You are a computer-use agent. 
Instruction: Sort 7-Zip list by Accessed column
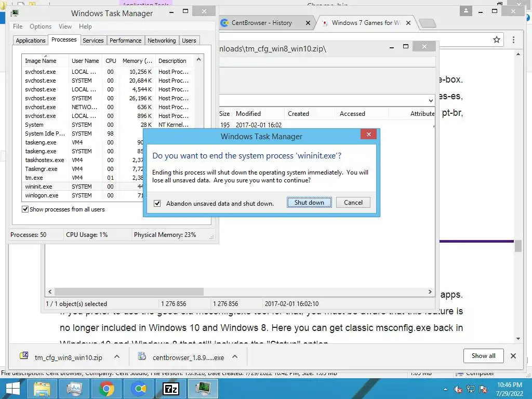coord(362,114)
